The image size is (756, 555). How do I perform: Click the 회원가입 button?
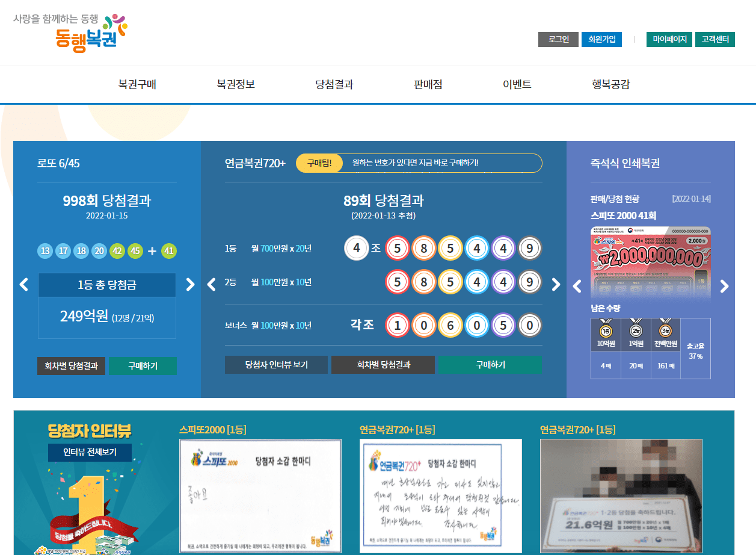pos(601,39)
